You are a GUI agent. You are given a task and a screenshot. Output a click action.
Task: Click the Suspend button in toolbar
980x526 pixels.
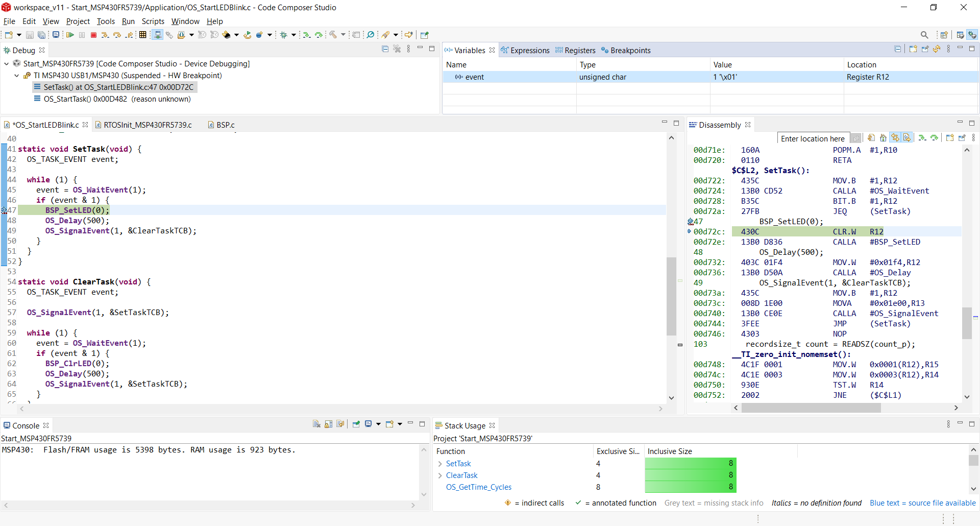click(x=82, y=35)
